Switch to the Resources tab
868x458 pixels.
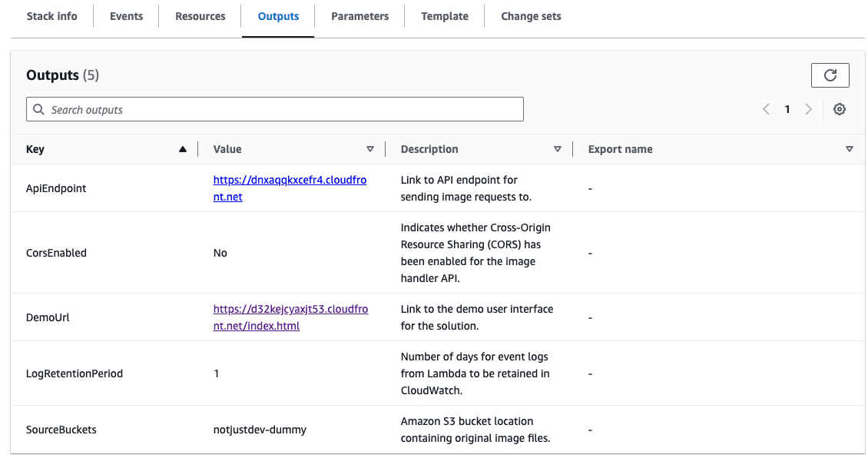point(200,16)
